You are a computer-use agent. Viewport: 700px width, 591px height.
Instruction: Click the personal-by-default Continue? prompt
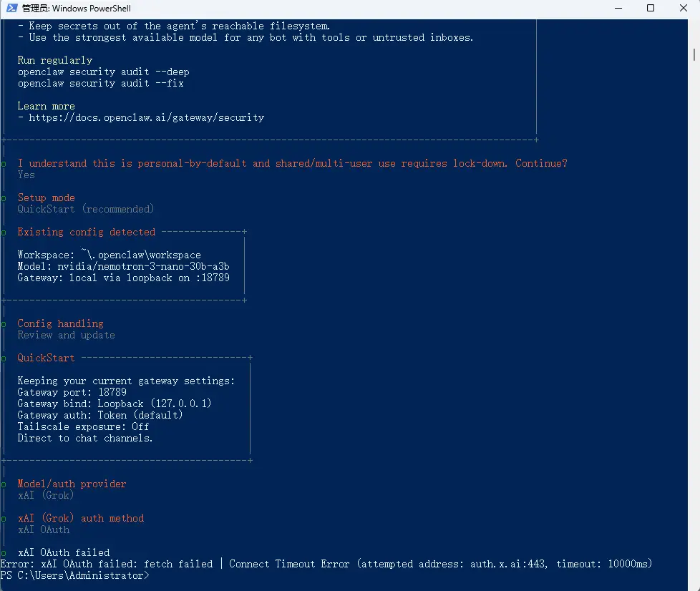click(x=293, y=163)
